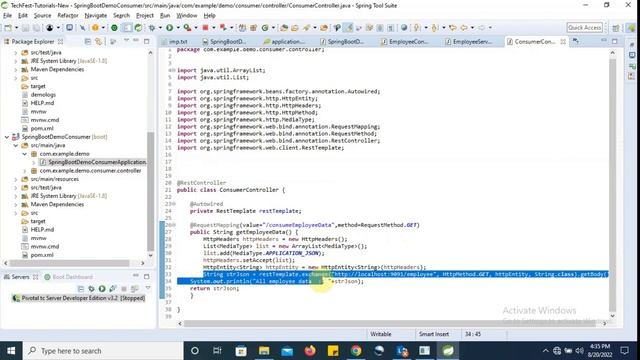The image size is (640, 360).
Task: Collapse the SpringBootDemoConsumer project node
Action: (x=7, y=137)
